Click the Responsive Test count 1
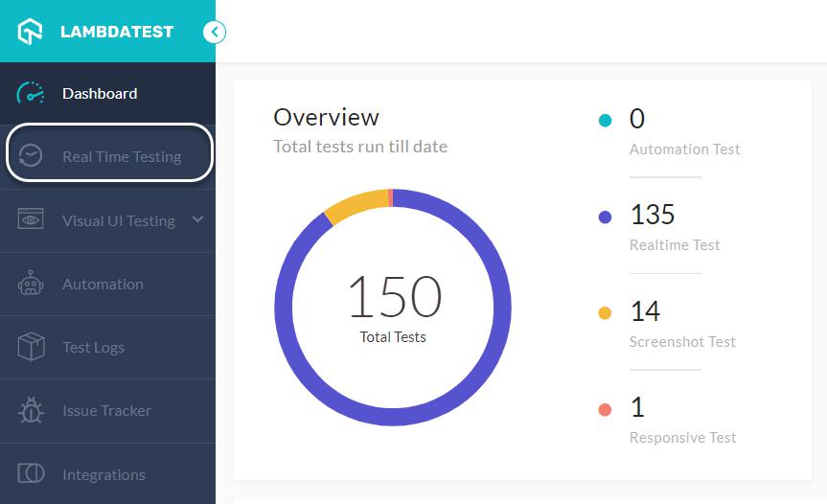The image size is (827, 504). point(637,407)
